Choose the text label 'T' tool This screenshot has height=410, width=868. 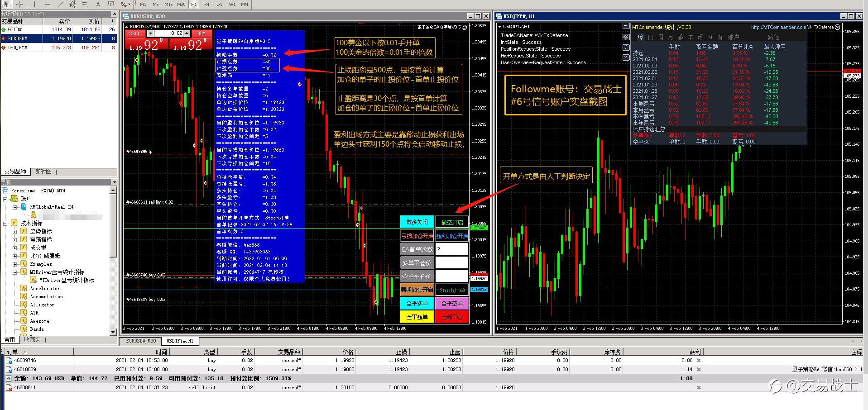[x=110, y=4]
